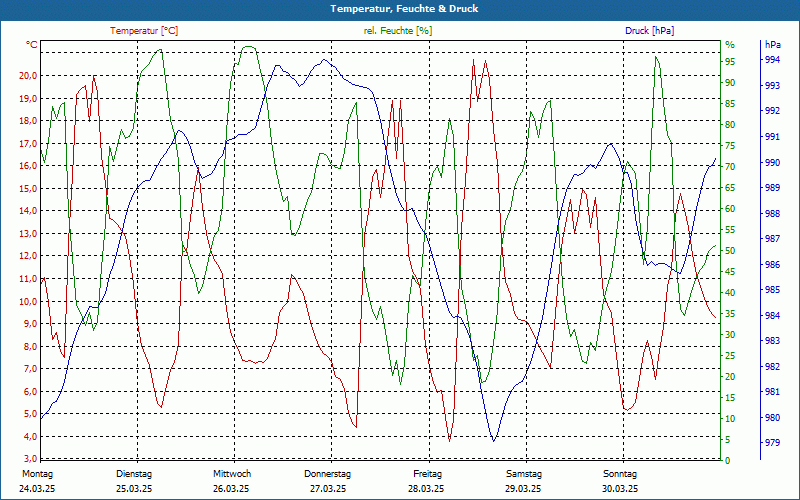Click the 0 tick on humidity axis
This screenshot has width=800, height=500.
pyautogui.click(x=727, y=461)
